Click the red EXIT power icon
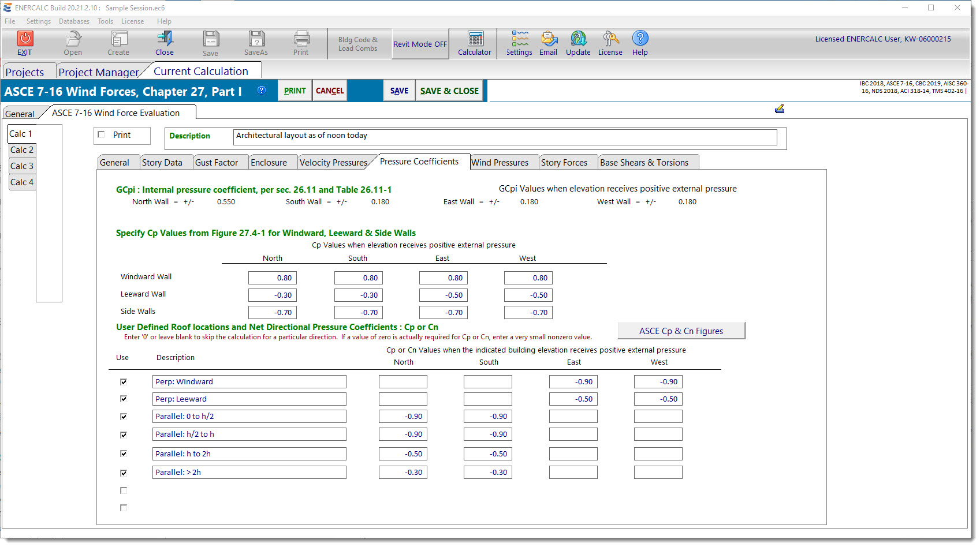980x547 pixels. [x=25, y=39]
